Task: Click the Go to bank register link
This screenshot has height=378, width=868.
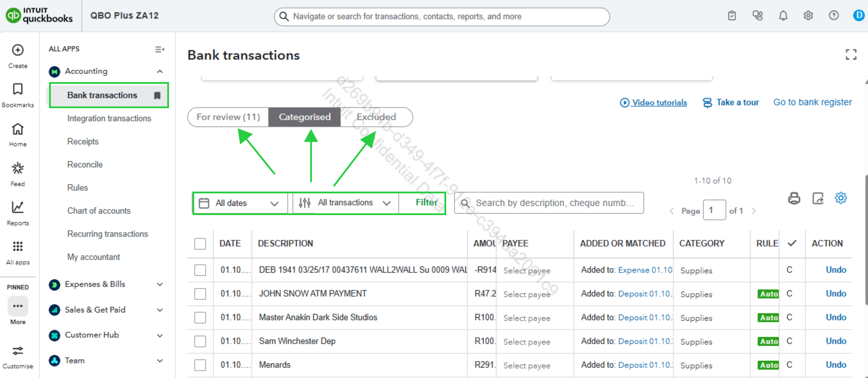Action: point(812,102)
